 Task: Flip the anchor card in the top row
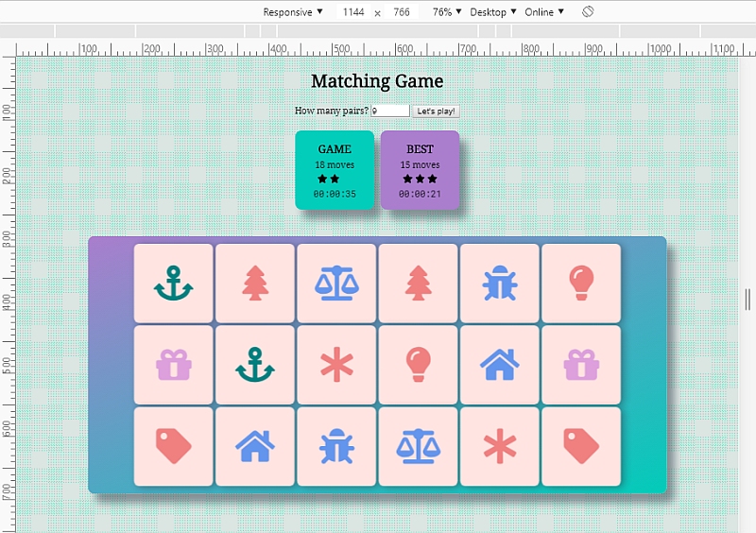(174, 283)
